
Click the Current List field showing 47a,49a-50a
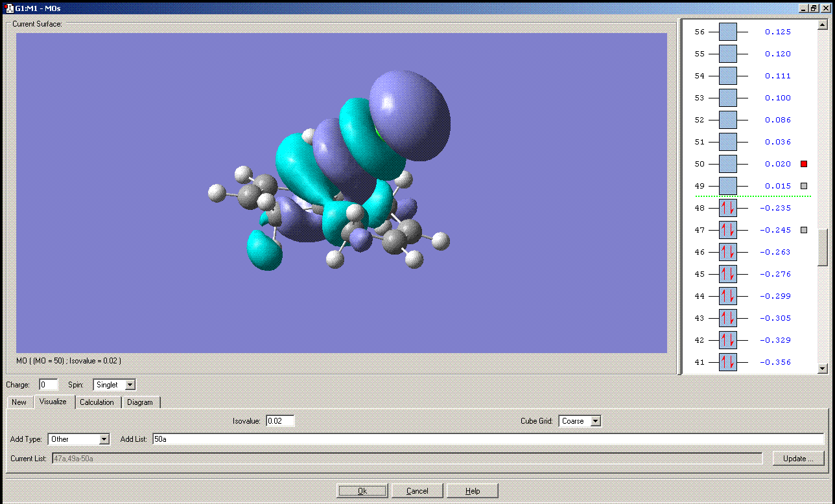(407, 459)
